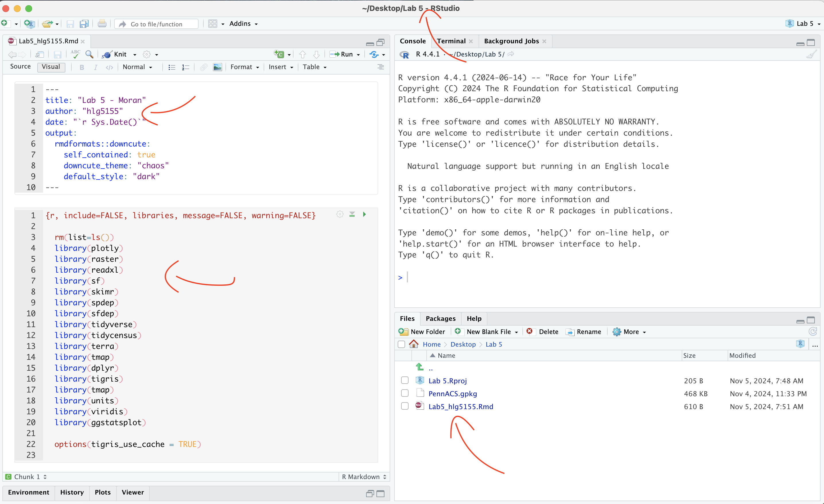Check the Lab 5.Rproj file checkbox
Image resolution: width=824 pixels, height=504 pixels.
click(x=405, y=380)
